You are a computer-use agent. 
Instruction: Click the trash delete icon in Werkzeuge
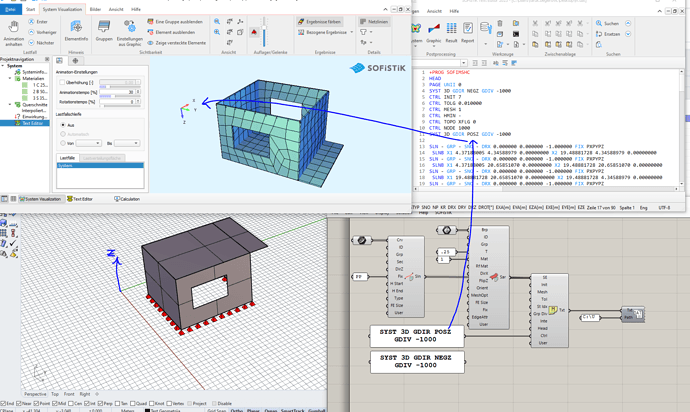(x=500, y=23)
